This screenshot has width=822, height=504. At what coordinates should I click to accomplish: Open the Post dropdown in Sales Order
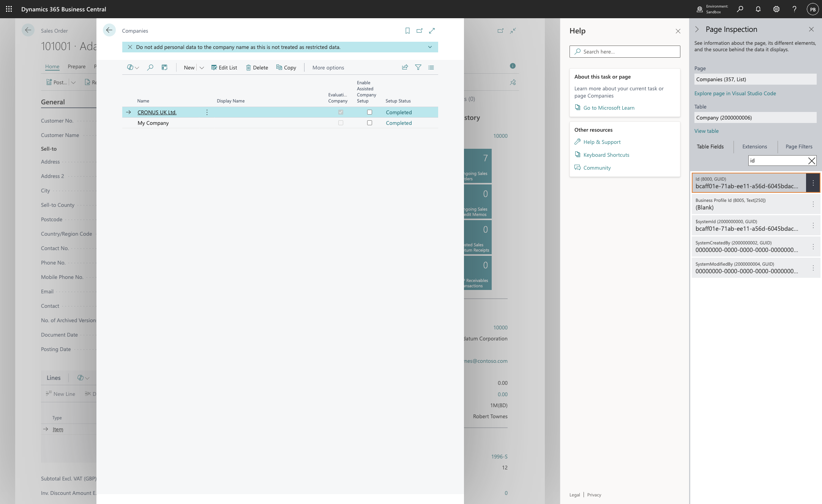[73, 82]
